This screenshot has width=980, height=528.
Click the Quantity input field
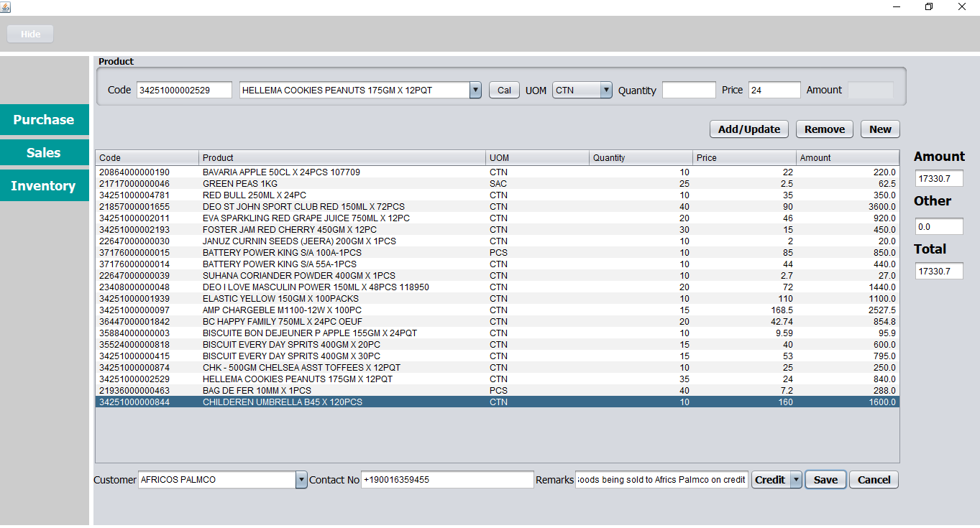tap(689, 91)
